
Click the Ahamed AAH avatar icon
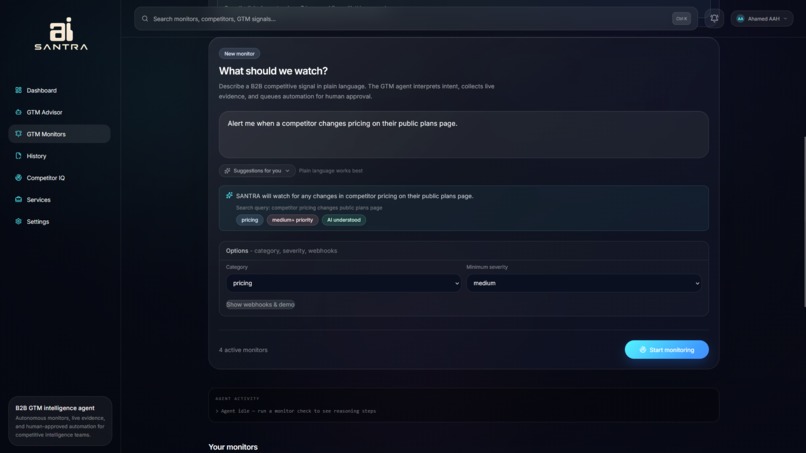point(740,19)
